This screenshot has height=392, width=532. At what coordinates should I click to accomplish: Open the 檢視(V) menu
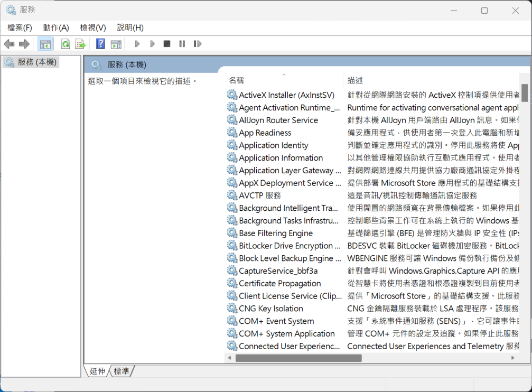93,28
